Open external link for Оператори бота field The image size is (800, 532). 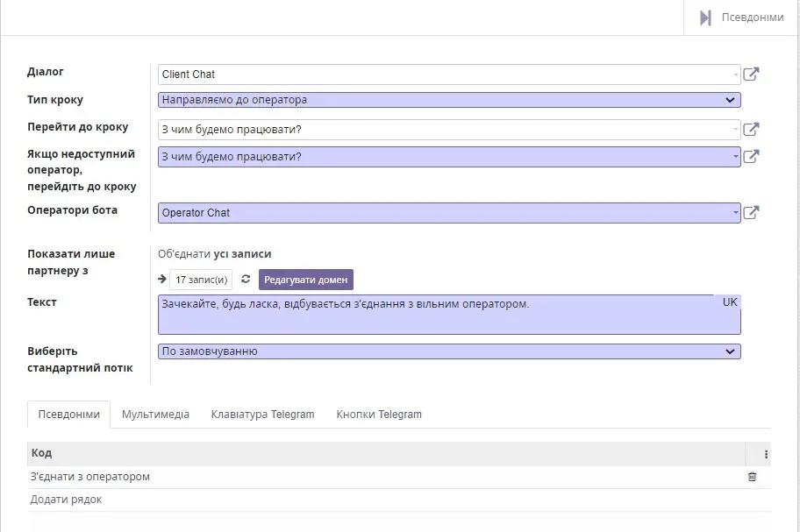click(751, 212)
